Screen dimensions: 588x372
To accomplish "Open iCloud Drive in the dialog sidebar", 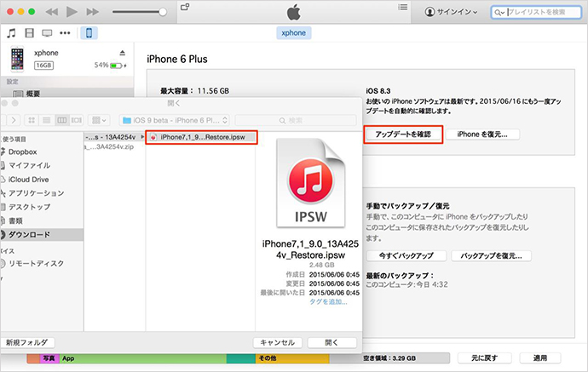I will tap(28, 180).
